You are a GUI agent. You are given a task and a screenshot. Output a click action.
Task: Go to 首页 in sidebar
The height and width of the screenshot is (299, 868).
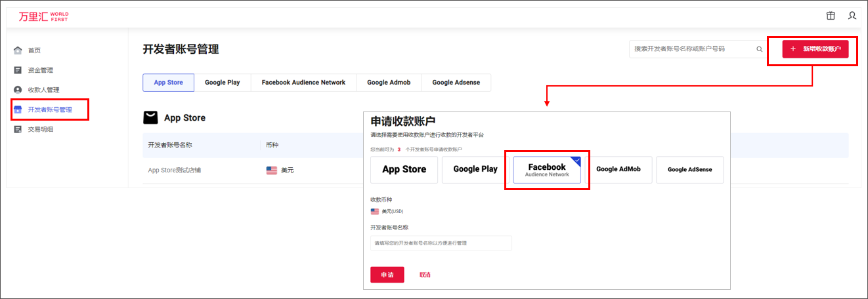click(34, 50)
